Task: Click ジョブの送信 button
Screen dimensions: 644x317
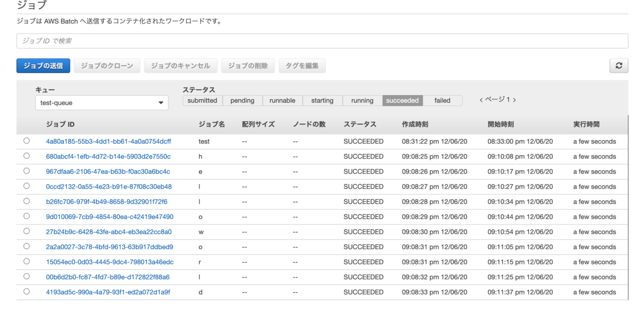Action: tap(43, 66)
